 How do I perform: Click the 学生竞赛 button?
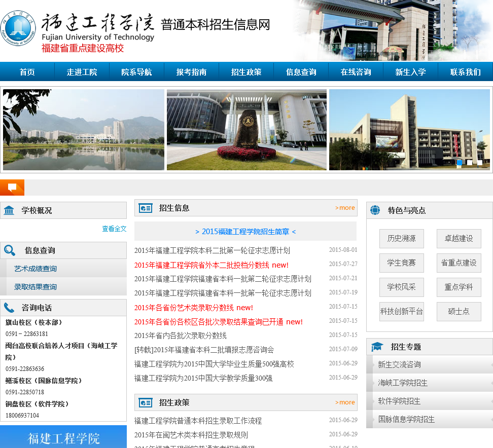pos(402,263)
